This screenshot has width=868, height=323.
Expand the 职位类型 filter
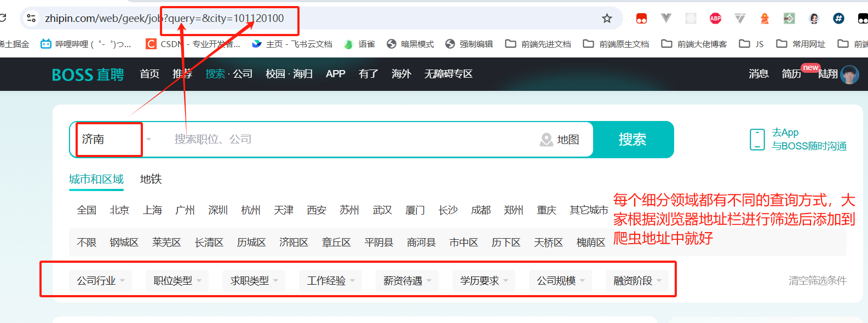[177, 281]
